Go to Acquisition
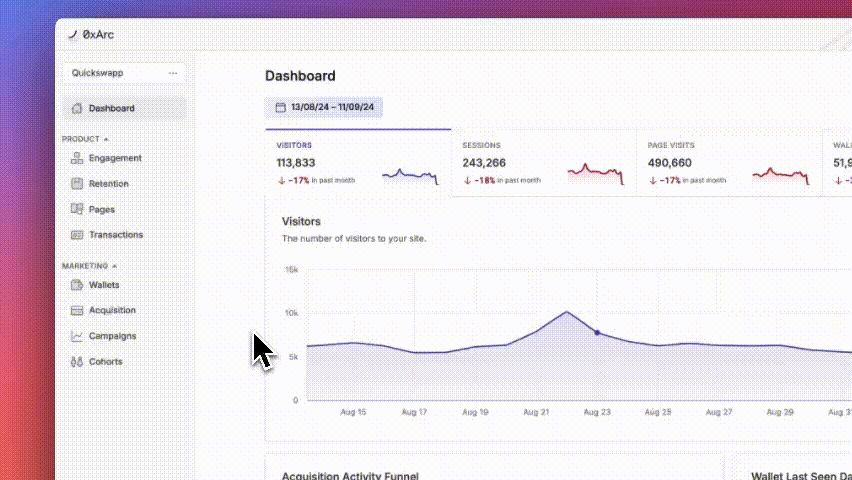 [112, 310]
